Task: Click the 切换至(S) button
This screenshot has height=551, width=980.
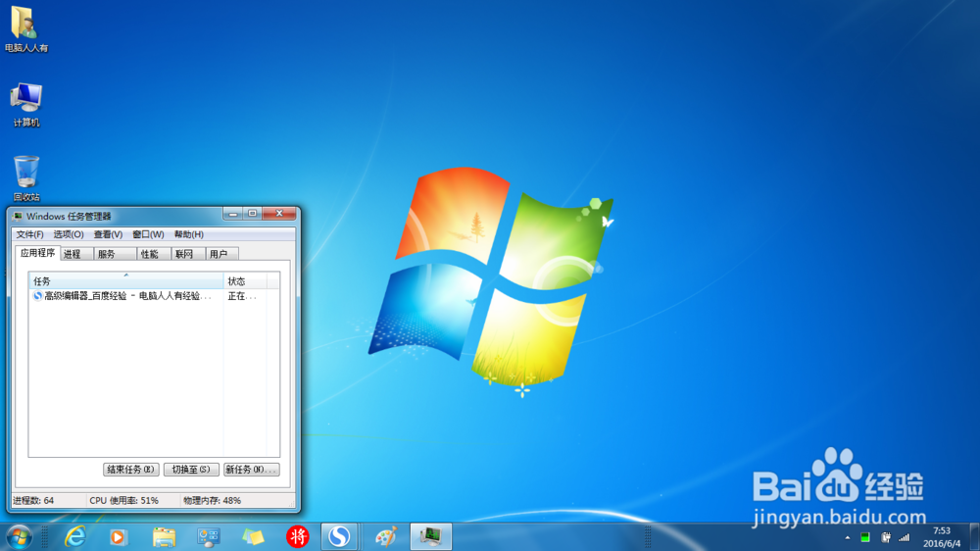Action: click(191, 469)
